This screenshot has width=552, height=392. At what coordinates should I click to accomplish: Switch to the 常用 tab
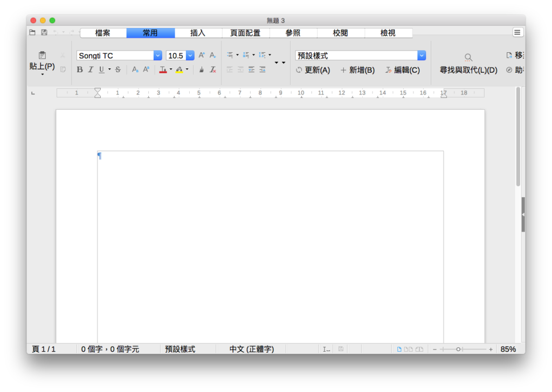pos(150,33)
